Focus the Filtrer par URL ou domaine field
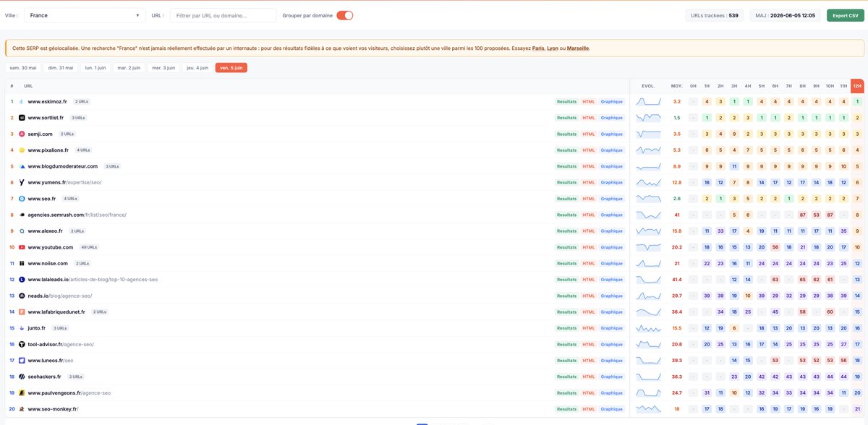Image resolution: width=868 pixels, height=425 pixels. click(223, 15)
